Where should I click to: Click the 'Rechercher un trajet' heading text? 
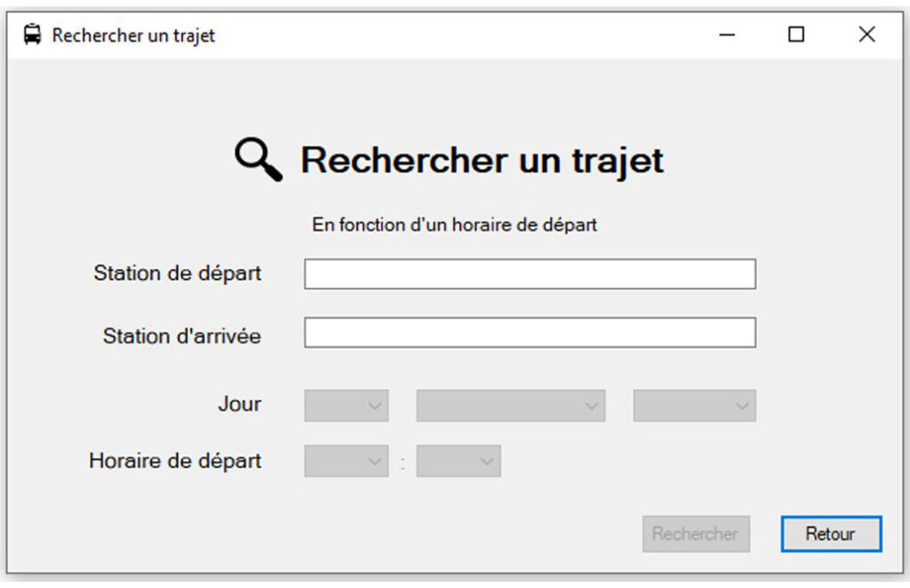coord(482,161)
